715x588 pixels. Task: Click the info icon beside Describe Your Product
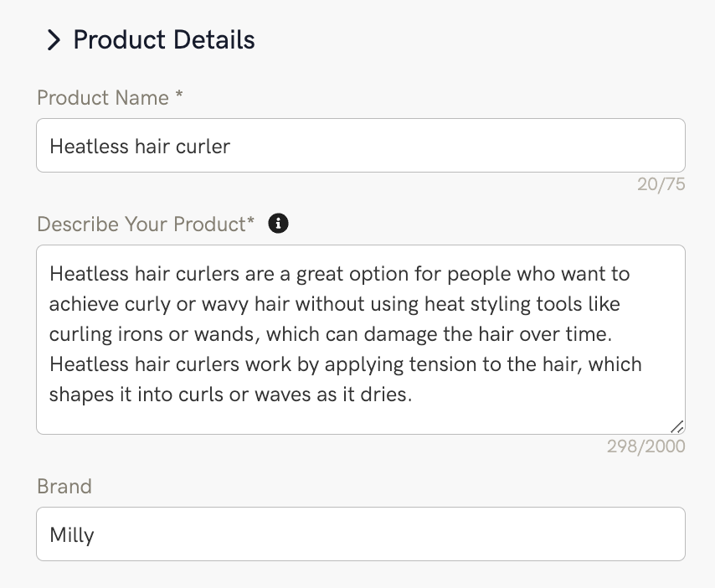point(278,224)
